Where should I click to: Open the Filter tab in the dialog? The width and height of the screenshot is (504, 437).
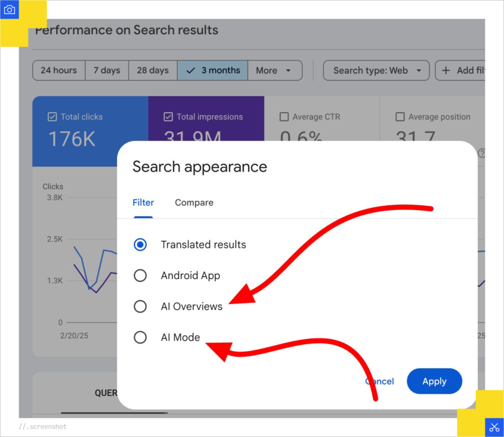coord(143,203)
